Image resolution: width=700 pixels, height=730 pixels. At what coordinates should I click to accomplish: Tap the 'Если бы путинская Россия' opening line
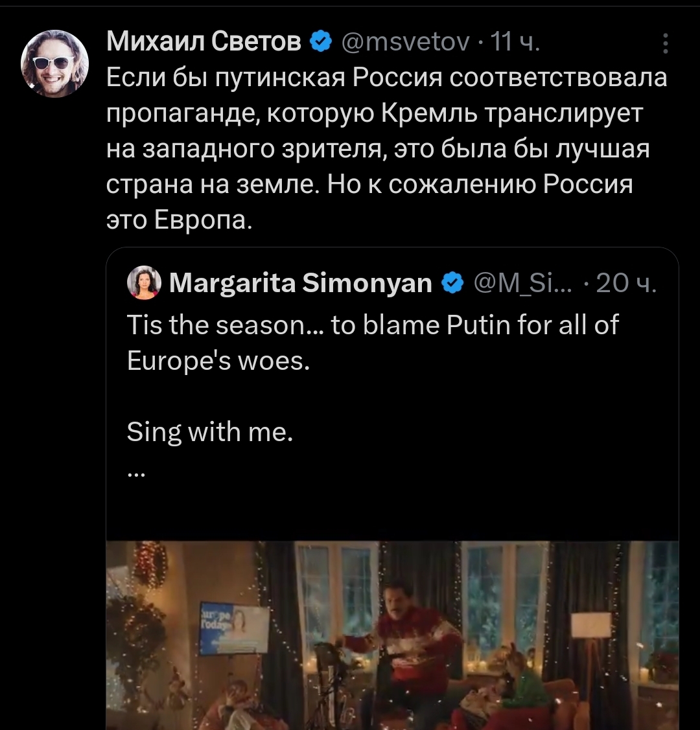click(x=386, y=78)
